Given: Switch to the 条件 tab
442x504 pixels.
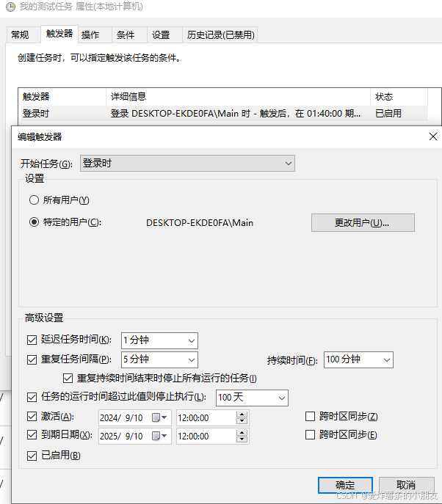Looking at the screenshot, I should [x=129, y=34].
